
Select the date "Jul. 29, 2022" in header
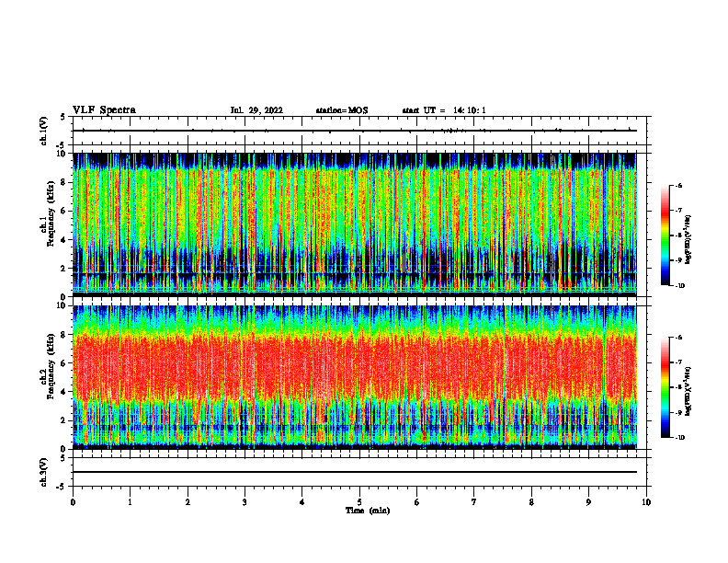coord(256,110)
